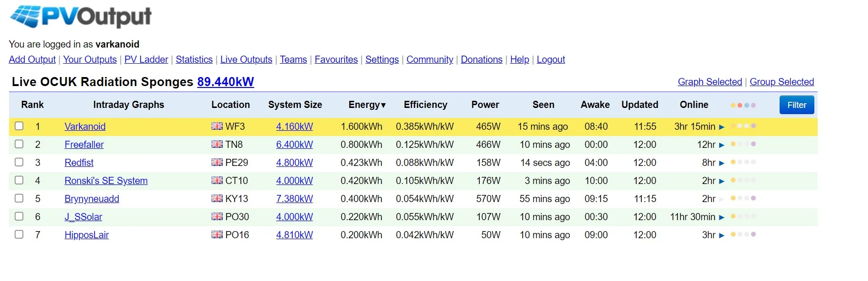Screen dimensions: 868x281
Task: Click the Group Selected link
Action: coord(782,82)
